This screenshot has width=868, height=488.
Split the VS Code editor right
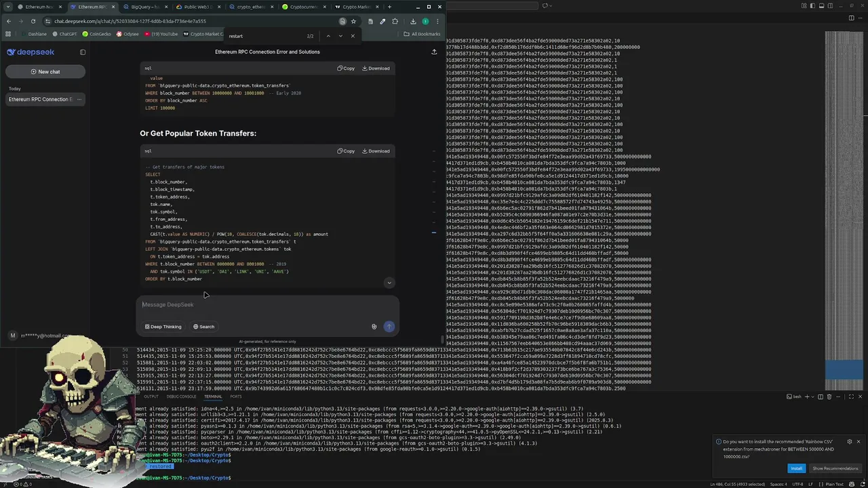852,18
